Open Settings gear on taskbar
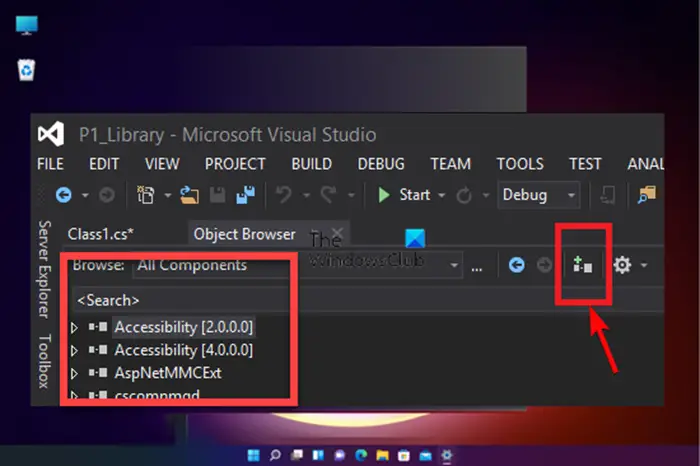The height and width of the screenshot is (466, 700). pyautogui.click(x=446, y=455)
